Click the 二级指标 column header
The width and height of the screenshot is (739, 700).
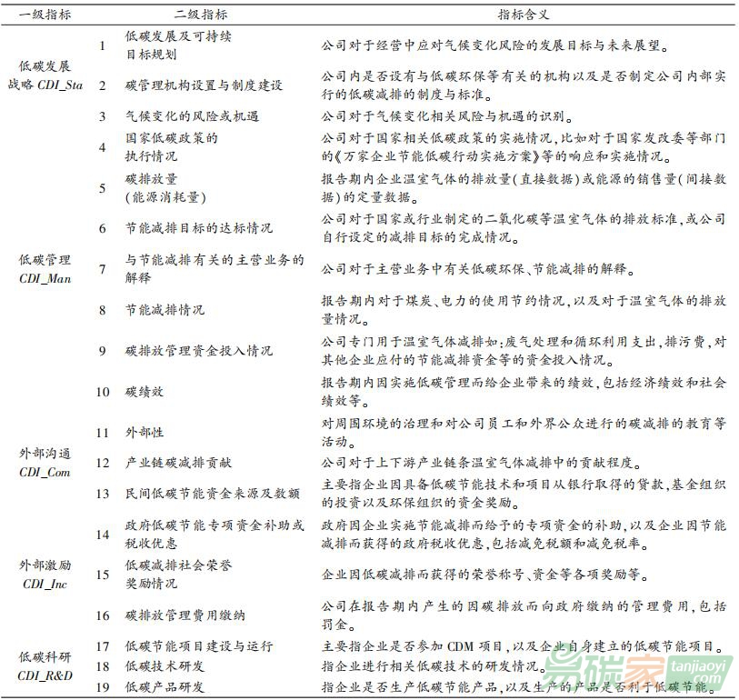pos(200,15)
